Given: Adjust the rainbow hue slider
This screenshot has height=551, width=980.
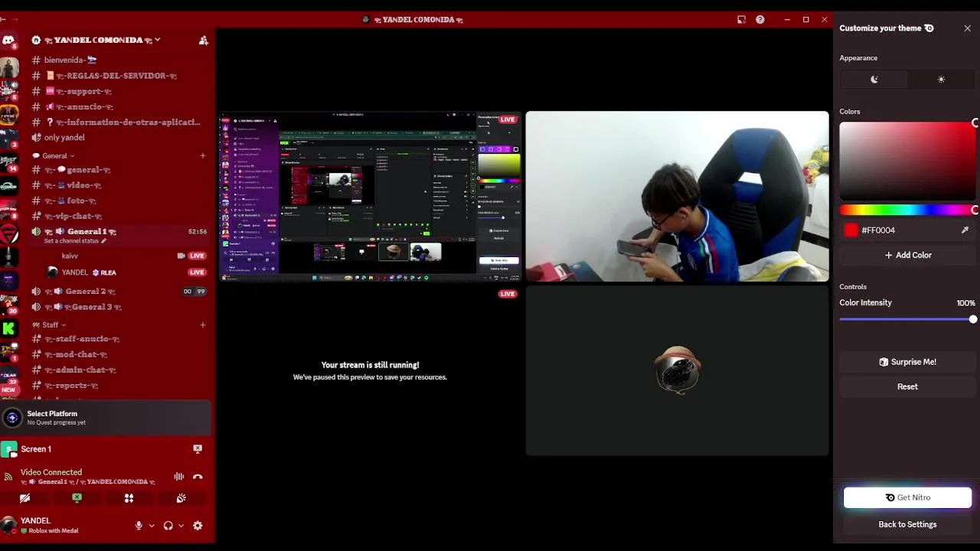Looking at the screenshot, I should point(907,210).
